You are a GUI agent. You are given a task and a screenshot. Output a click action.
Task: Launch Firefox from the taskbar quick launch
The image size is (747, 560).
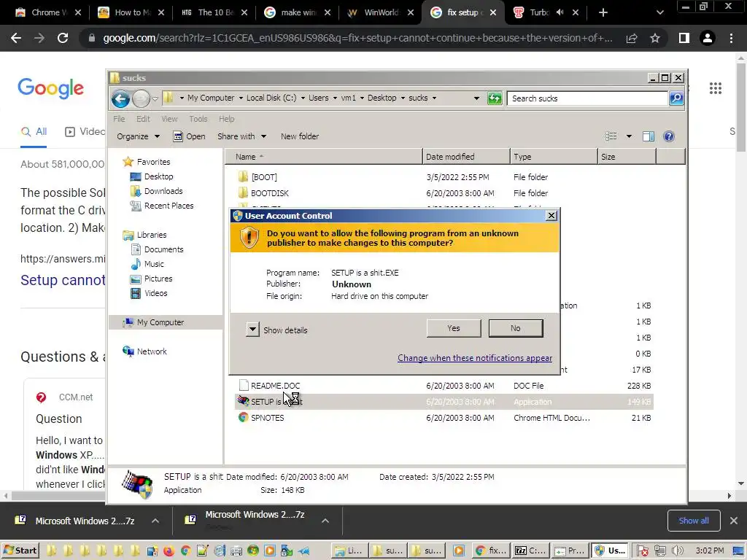pyautogui.click(x=169, y=551)
